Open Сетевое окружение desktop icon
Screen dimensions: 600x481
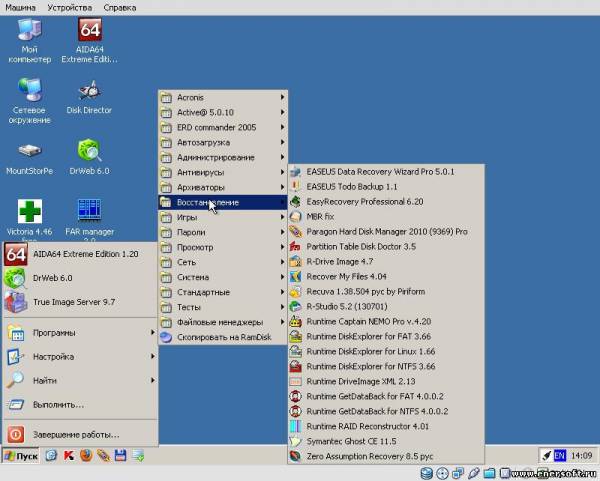[x=29, y=100]
